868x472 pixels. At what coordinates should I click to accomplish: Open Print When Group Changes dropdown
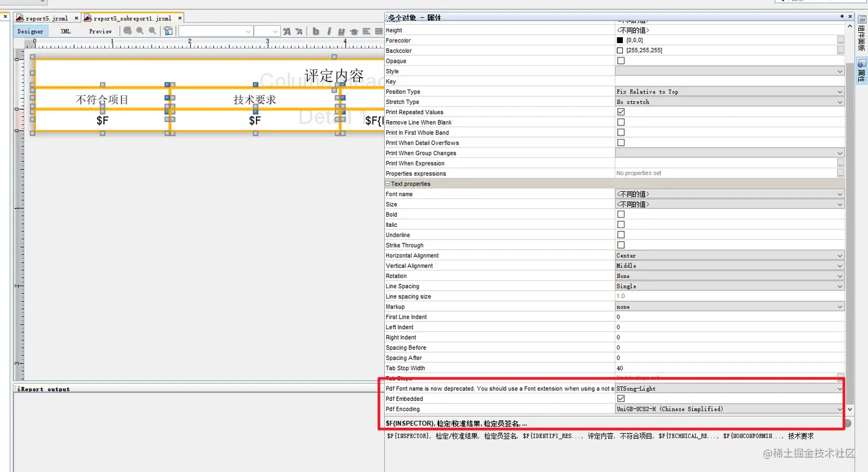(x=730, y=153)
